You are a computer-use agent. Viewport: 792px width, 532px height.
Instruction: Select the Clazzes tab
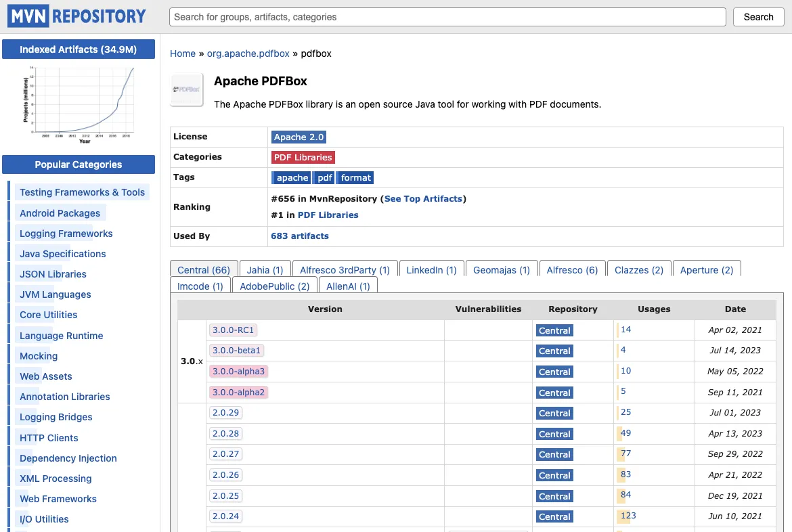tap(638, 269)
